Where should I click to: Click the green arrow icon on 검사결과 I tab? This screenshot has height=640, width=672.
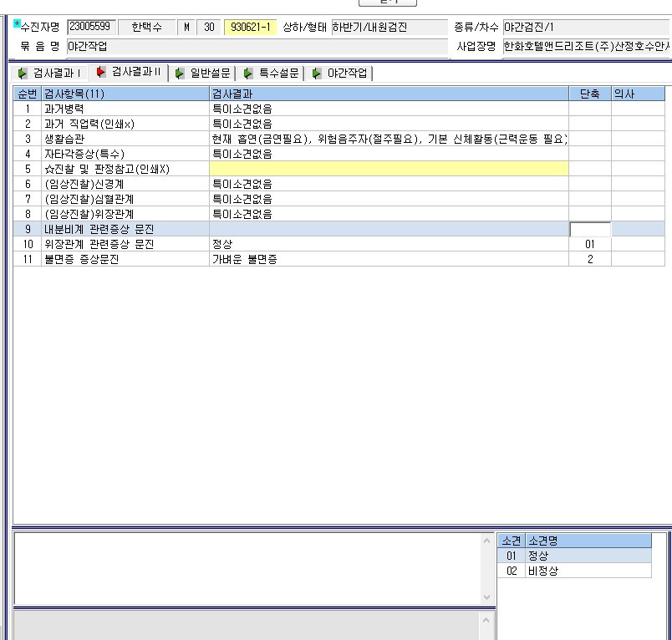23,74
